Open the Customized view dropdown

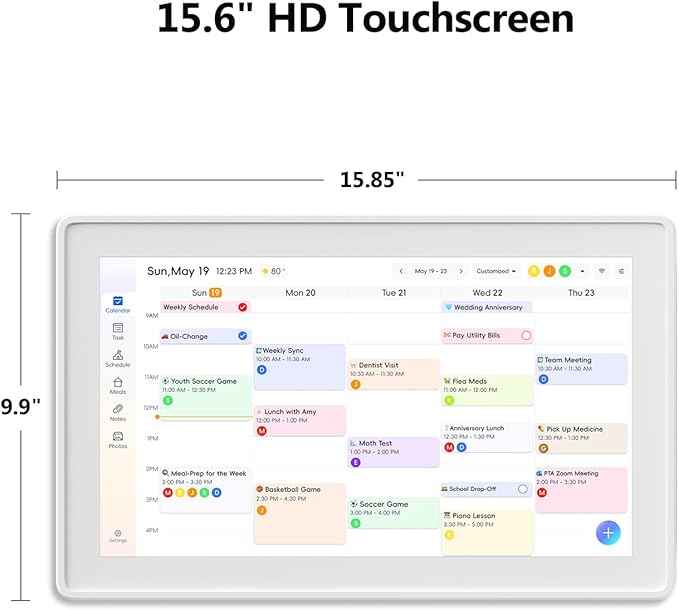(496, 271)
